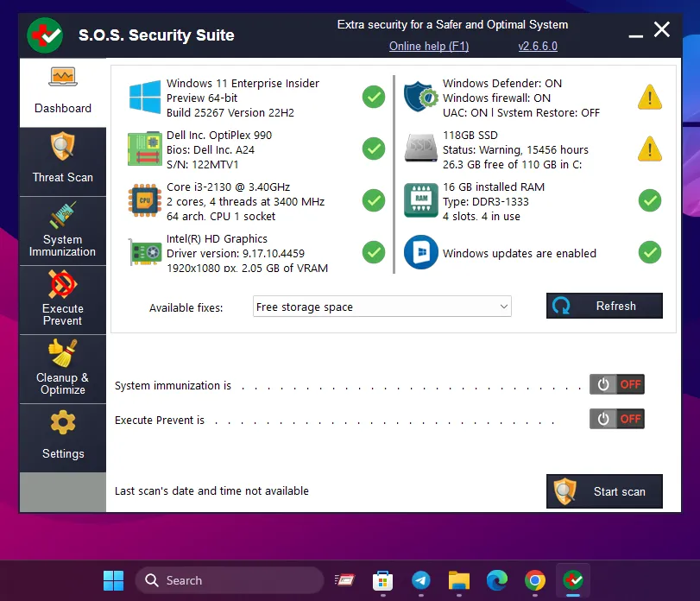Screen dimensions: 700x601
Task: Open Online help (F1) link
Action: click(429, 46)
